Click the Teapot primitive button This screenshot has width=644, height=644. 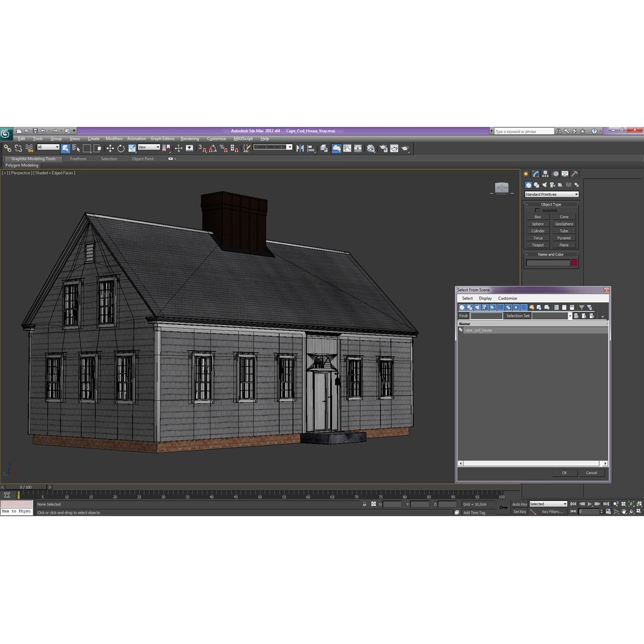coord(538,245)
